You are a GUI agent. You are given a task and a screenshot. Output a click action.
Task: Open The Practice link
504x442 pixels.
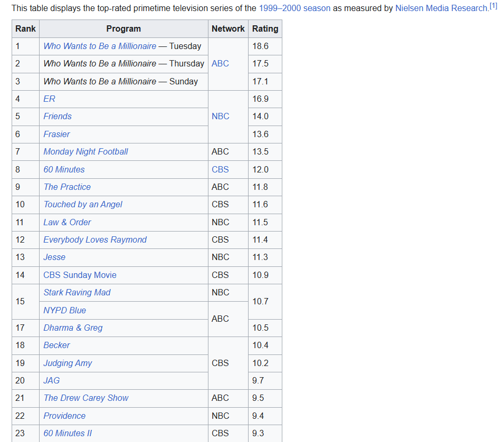(x=67, y=187)
